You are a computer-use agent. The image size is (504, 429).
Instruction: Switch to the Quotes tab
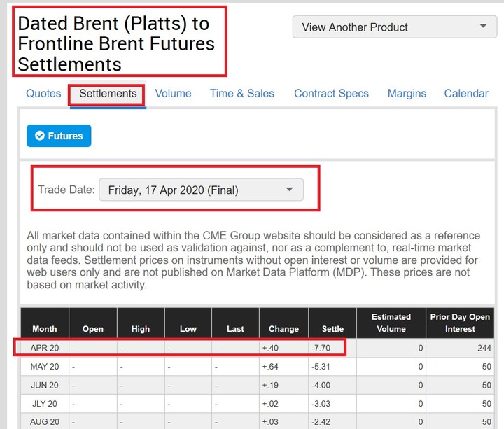[x=43, y=94]
